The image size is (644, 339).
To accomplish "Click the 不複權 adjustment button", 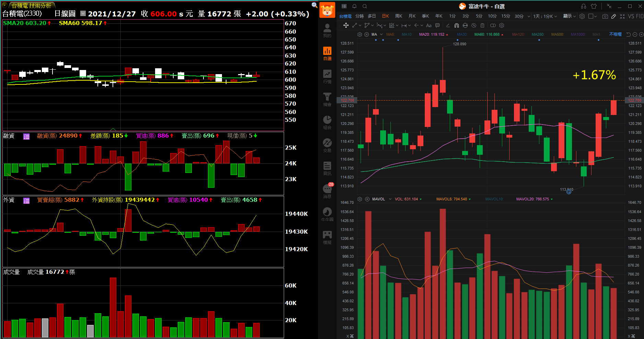I will [615, 34].
